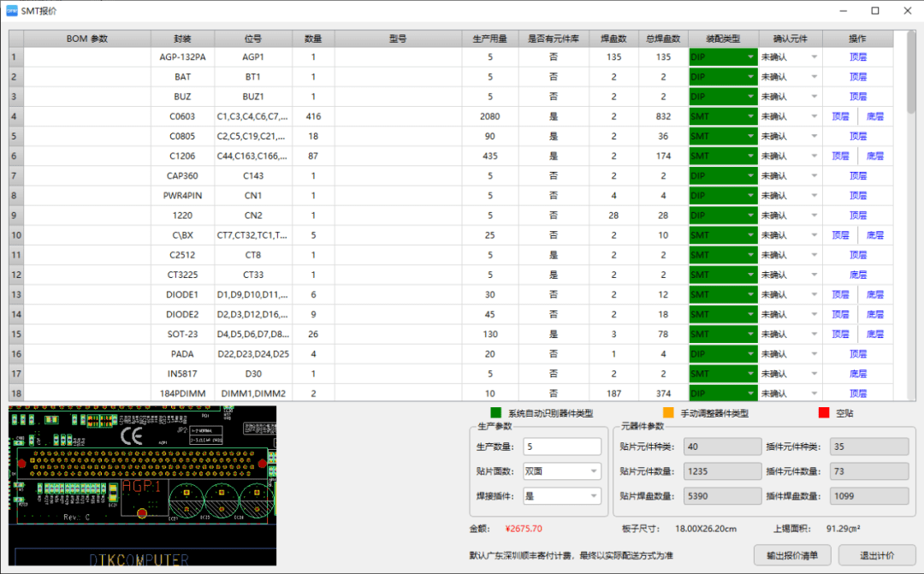The image size is (924, 574).
Task: Open the SMT 装配类型 dropdown on the SOT-23 row
Action: [x=750, y=334]
